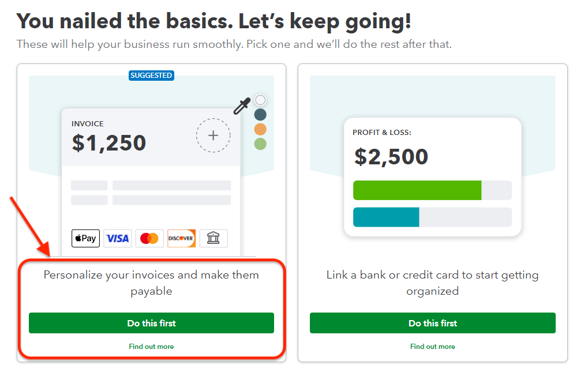Select the green color swatch

[260, 144]
